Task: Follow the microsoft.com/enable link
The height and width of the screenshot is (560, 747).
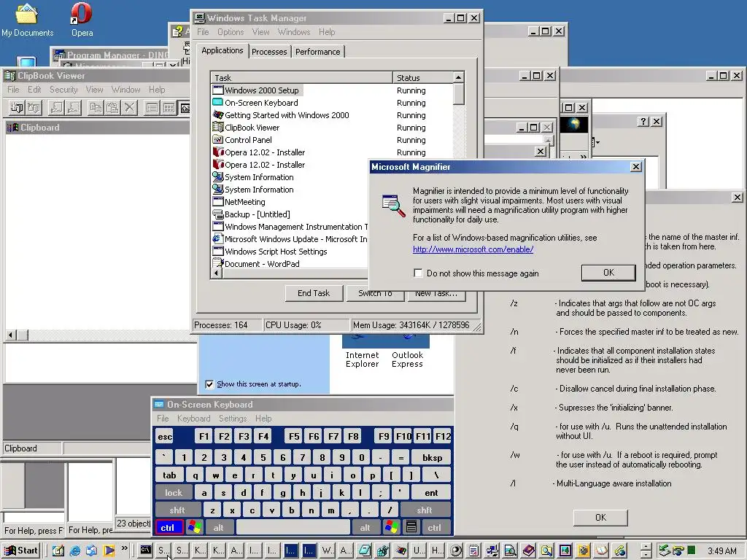Action: [x=473, y=249]
